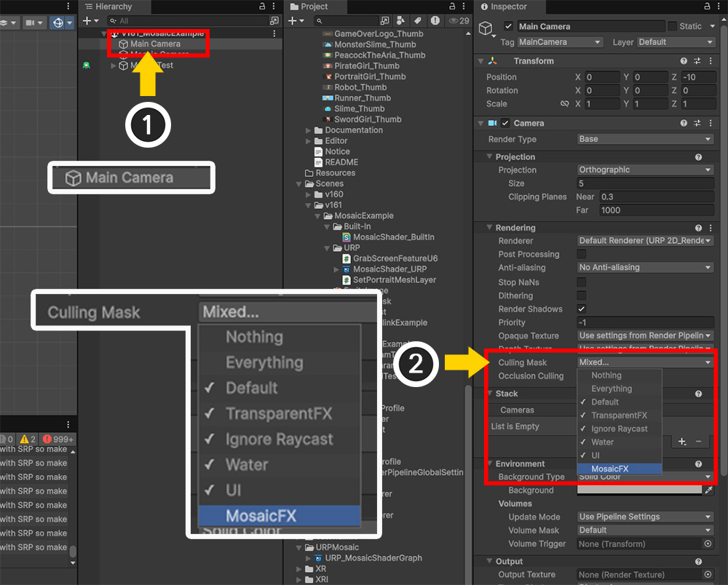Open Project search-by-label tag icon

pyautogui.click(x=418, y=20)
